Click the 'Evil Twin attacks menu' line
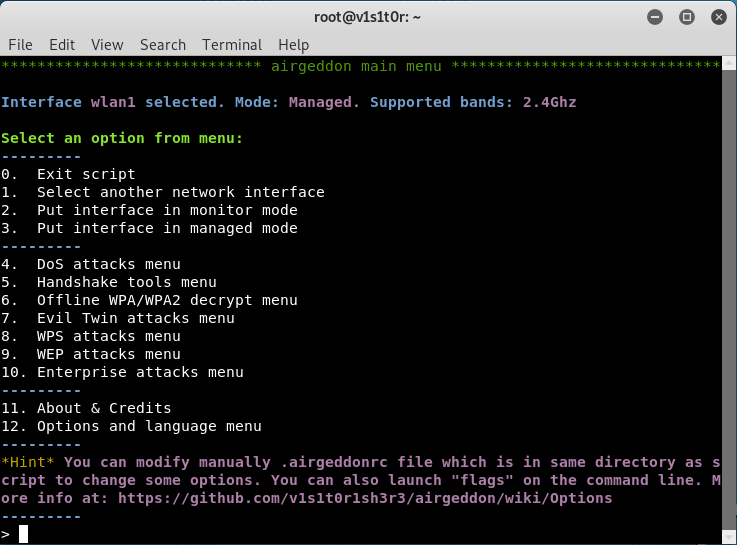The width and height of the screenshot is (737, 545). (x=135, y=318)
